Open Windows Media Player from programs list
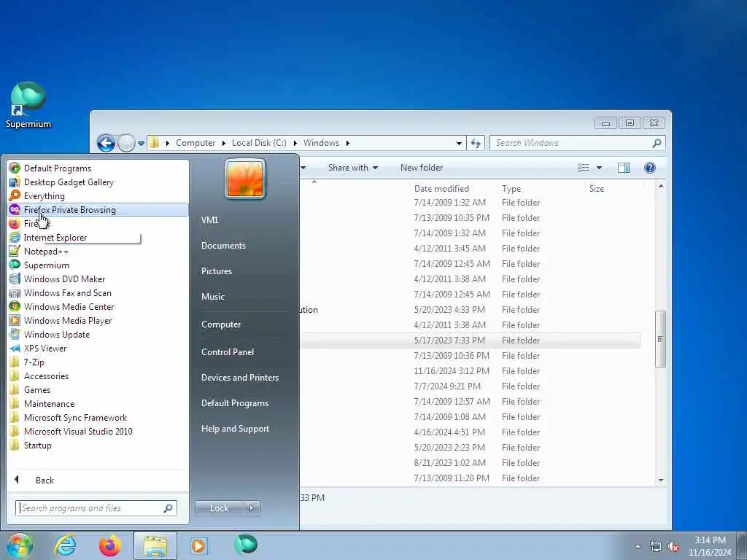 click(x=68, y=320)
